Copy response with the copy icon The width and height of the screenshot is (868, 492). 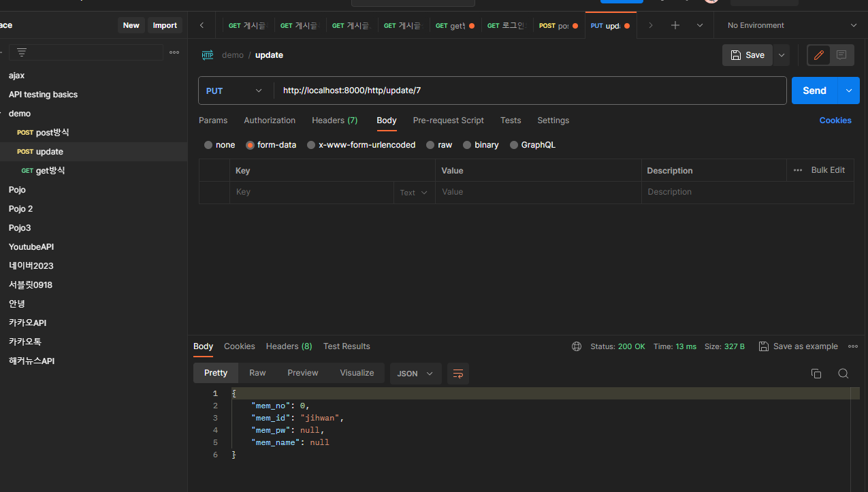coord(816,374)
